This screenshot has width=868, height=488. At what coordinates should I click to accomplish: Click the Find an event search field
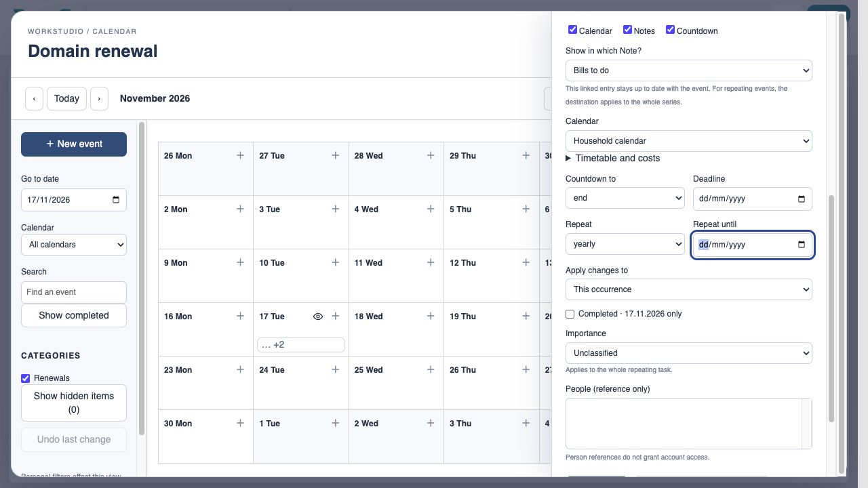(74, 292)
